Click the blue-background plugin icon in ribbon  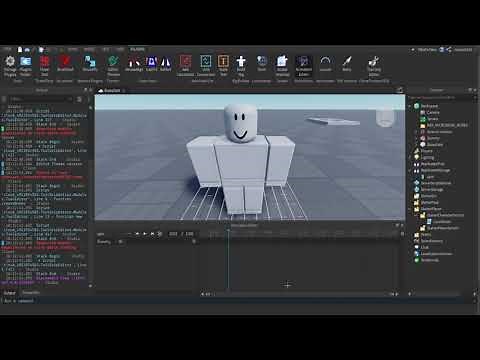pyautogui.click(x=151, y=62)
